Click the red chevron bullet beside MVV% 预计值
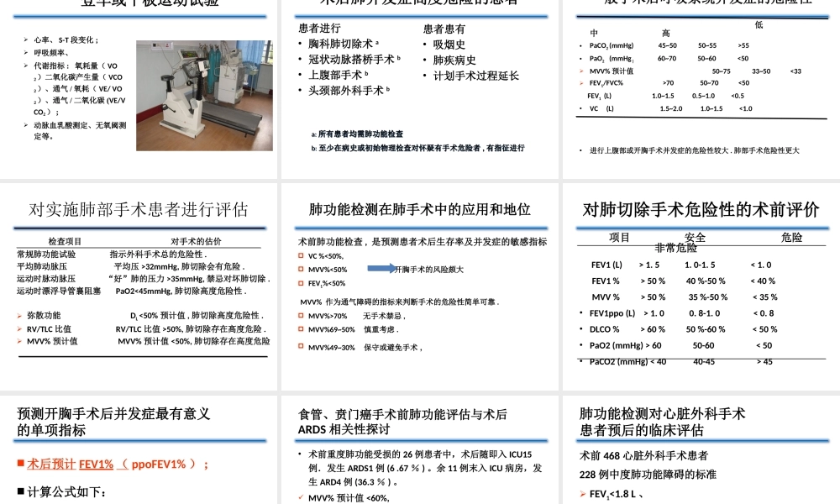Viewport: 840px width, 504px height. pyautogui.click(x=18, y=340)
